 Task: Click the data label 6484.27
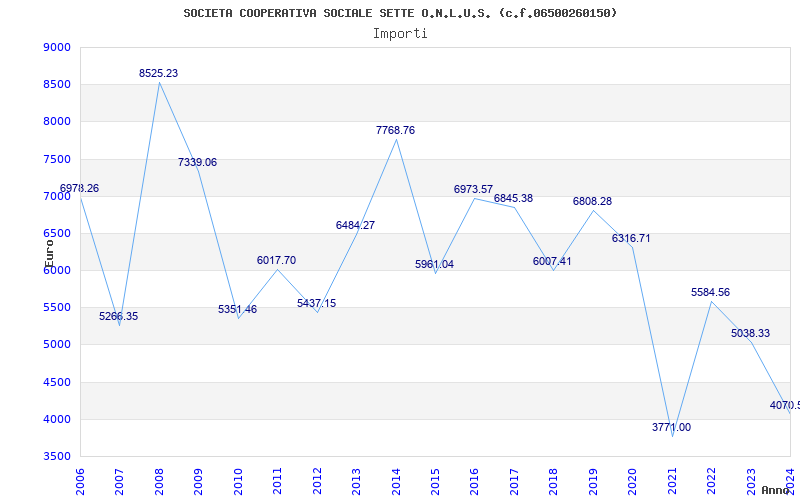point(356,225)
